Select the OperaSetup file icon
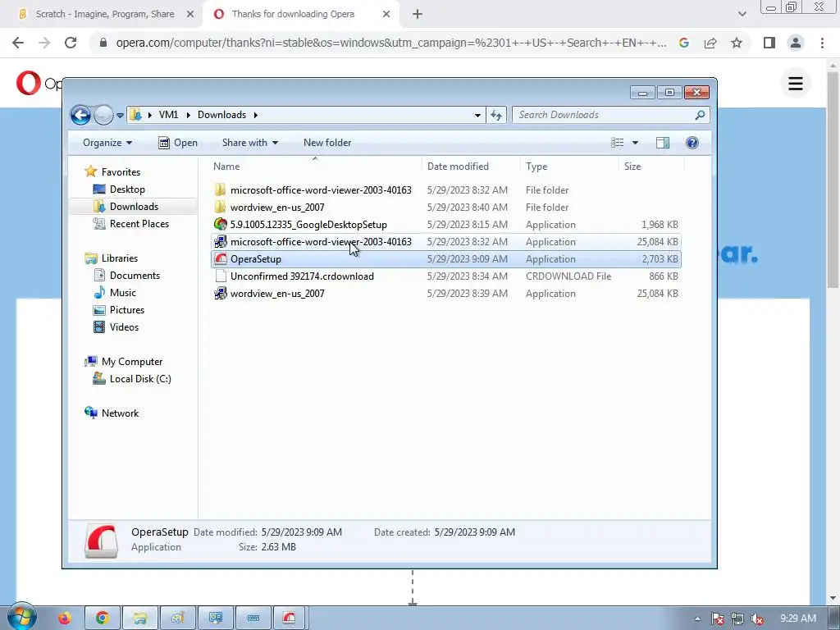840x630 pixels. [220, 258]
